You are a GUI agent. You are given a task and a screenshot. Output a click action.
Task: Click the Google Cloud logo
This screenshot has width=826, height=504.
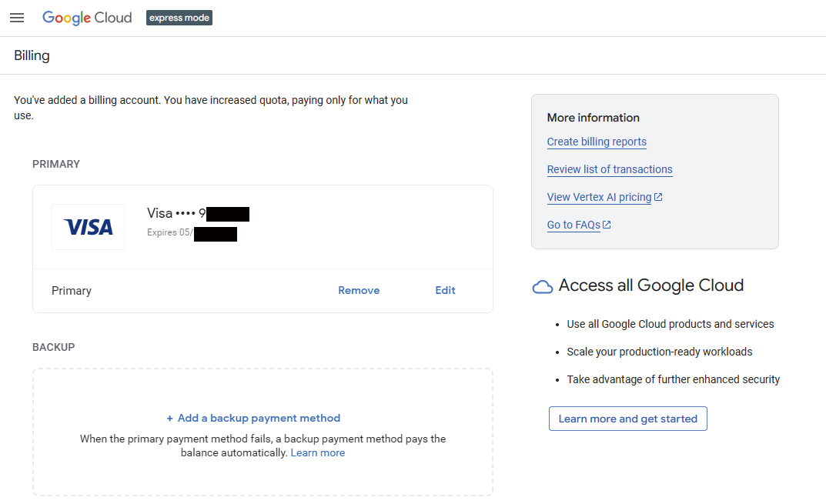87,18
